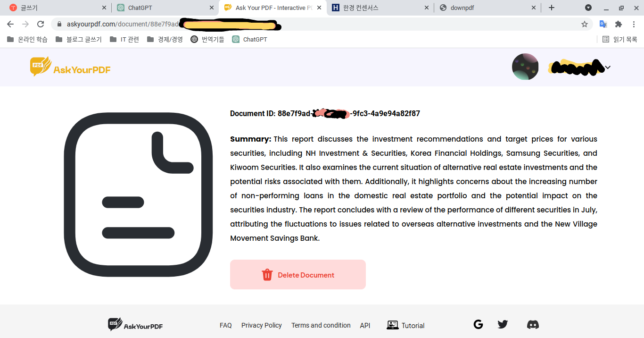Screen dimensions: 644x338
Task: Click the Discord footer icon
Action: (533, 324)
